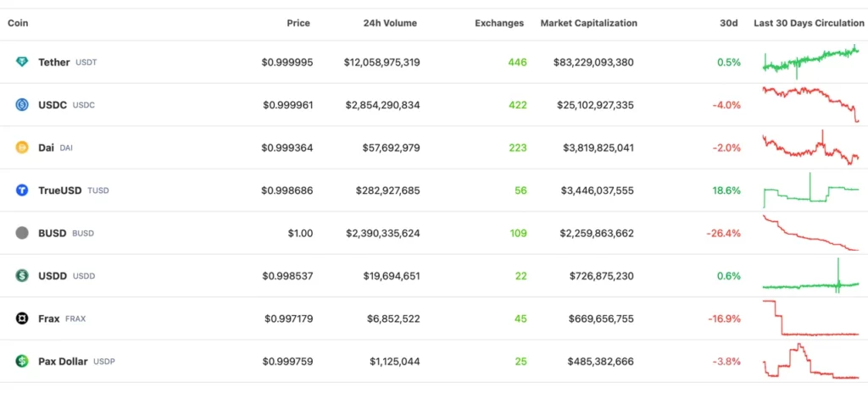Click the Dai yellow coin icon

(21, 147)
